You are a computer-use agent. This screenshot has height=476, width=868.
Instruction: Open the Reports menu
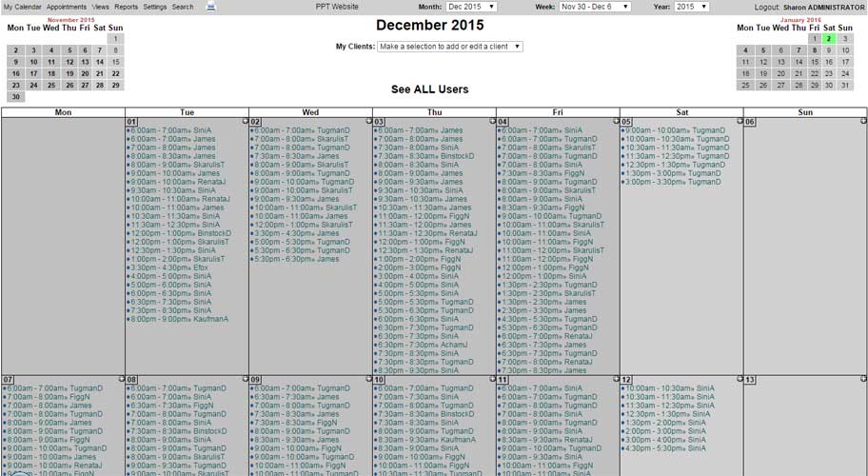pos(127,7)
